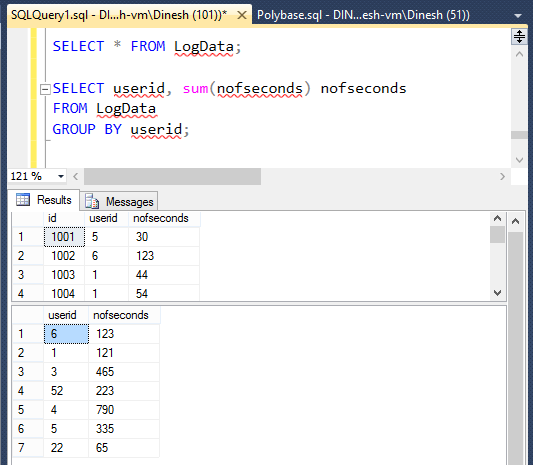Open the Results tab
Viewport: 533px width, 465px height.
(x=44, y=200)
